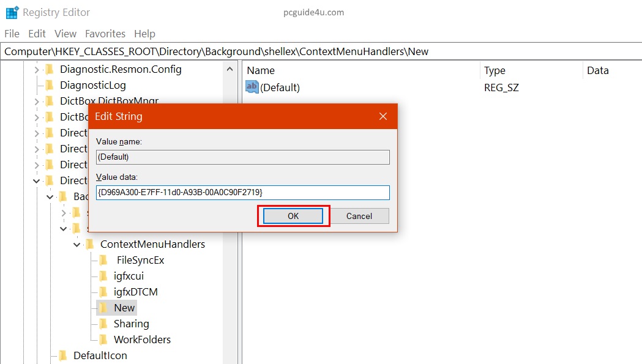Click the (Default) string value icon
The width and height of the screenshot is (642, 364).
tap(252, 87)
